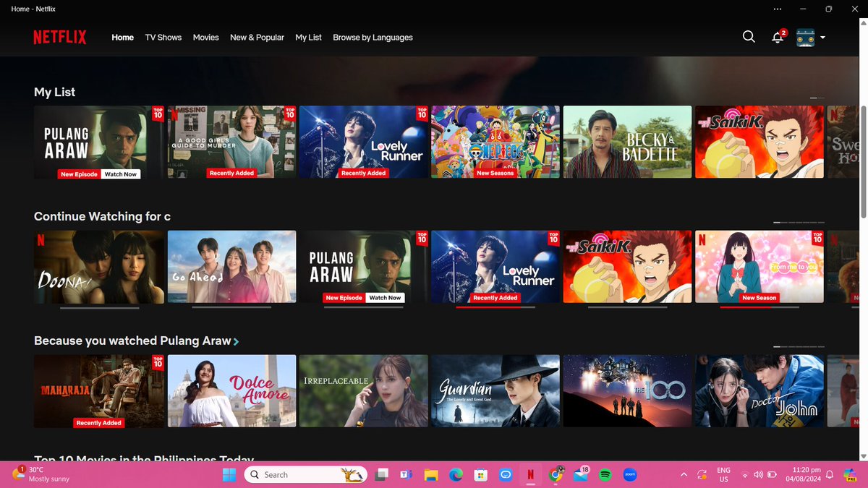
Task: Open Saiki K. in the My List row
Action: coord(759,142)
